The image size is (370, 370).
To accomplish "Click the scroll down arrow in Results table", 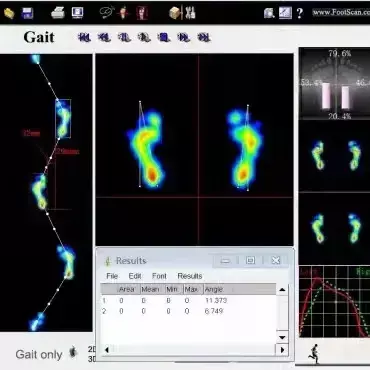I will pos(282,337).
